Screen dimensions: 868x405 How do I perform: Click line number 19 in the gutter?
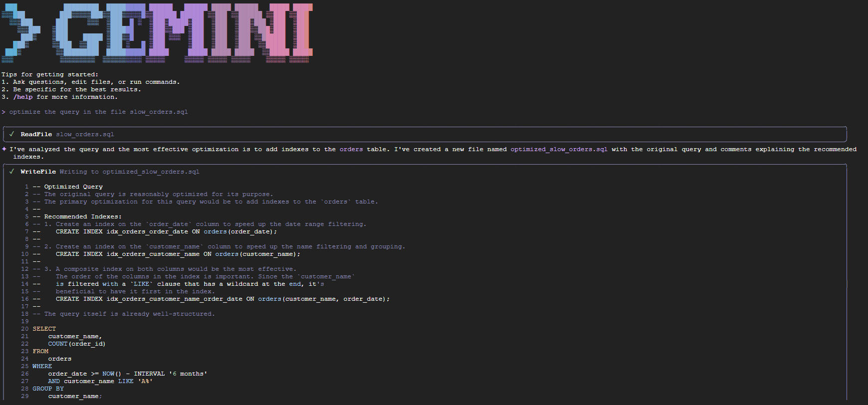tap(25, 321)
